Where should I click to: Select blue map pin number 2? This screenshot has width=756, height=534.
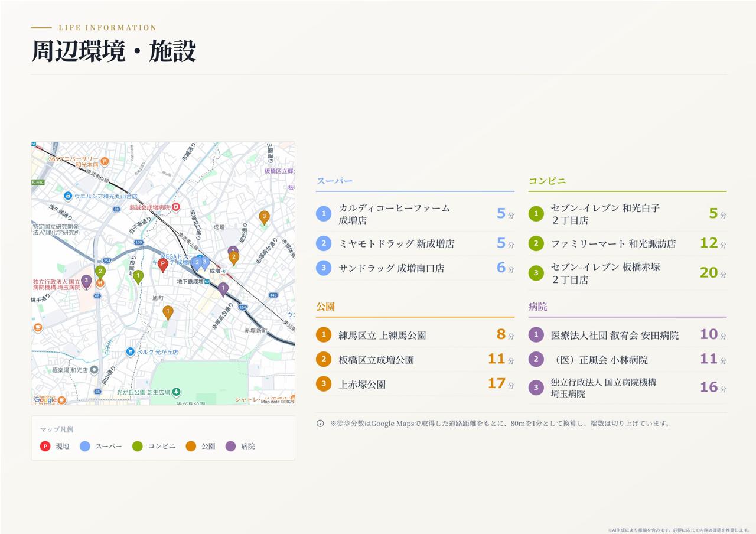(x=197, y=263)
